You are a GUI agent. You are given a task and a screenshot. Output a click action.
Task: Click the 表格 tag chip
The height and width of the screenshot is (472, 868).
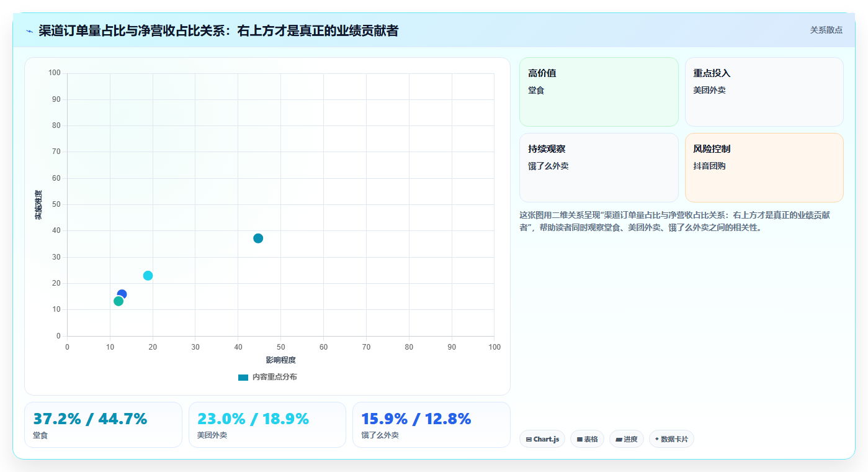click(587, 439)
